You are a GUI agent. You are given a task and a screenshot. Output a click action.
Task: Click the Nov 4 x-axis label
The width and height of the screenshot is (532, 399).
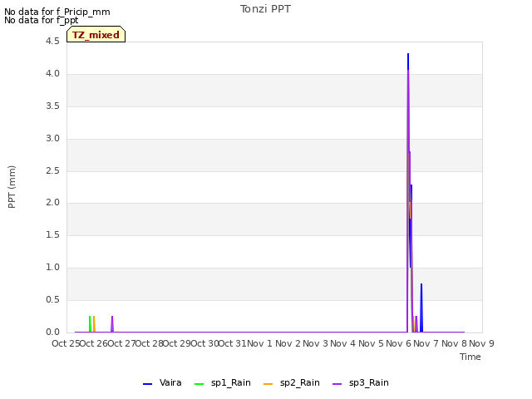(x=343, y=343)
